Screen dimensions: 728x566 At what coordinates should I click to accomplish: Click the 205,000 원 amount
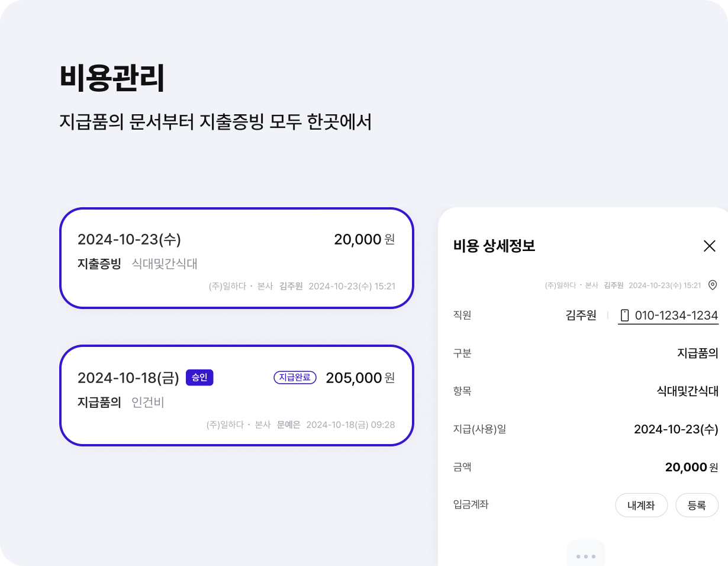[x=360, y=377]
